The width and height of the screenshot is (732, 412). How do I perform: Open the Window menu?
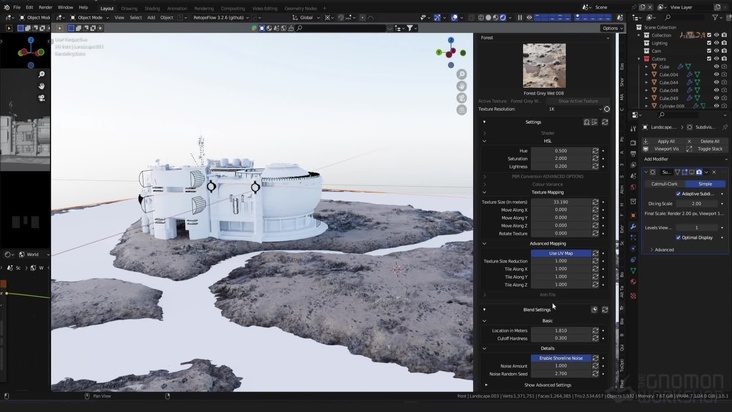(x=65, y=7)
